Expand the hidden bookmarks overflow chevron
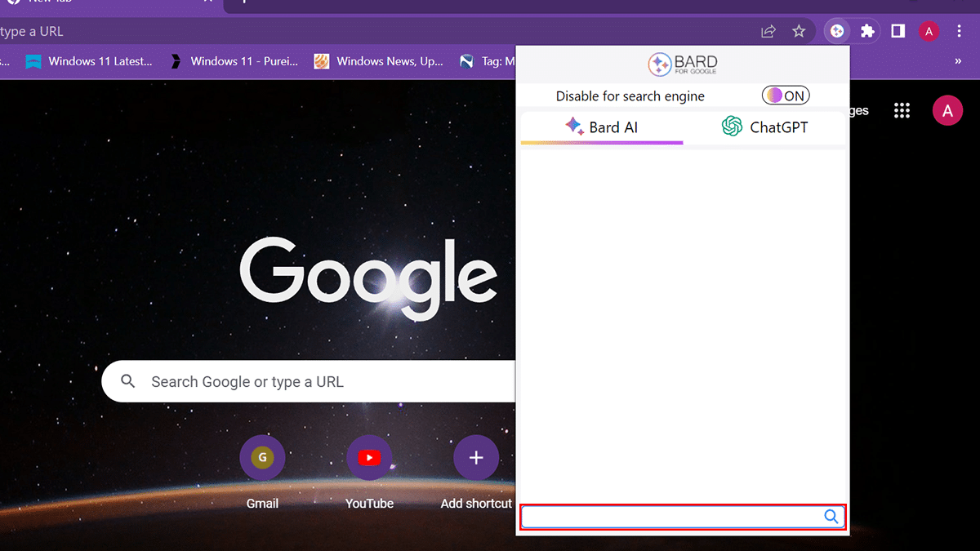 pos(958,61)
